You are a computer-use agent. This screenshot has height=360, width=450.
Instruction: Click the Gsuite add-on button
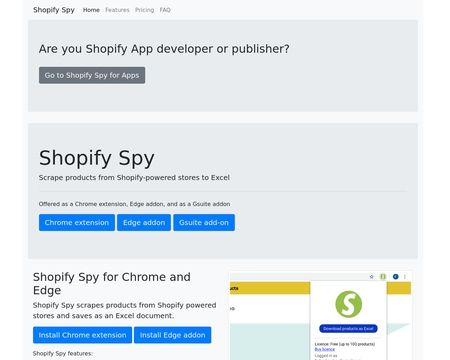(x=204, y=223)
